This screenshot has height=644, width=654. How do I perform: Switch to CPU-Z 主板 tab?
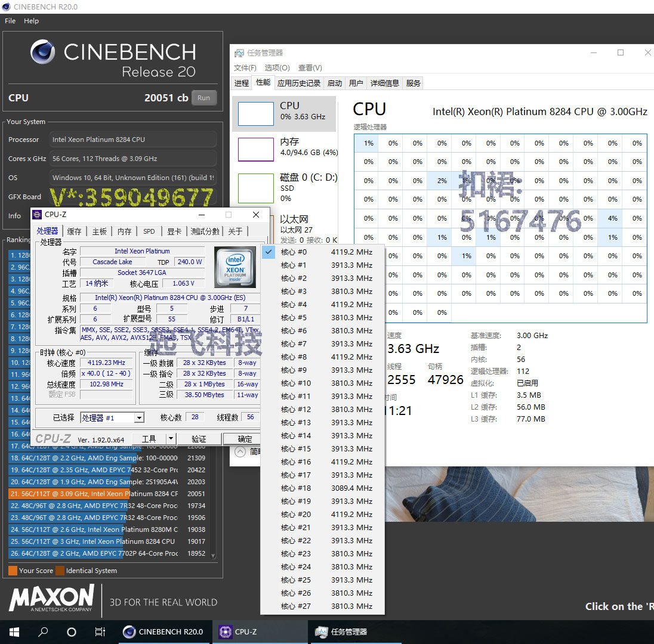click(x=99, y=231)
